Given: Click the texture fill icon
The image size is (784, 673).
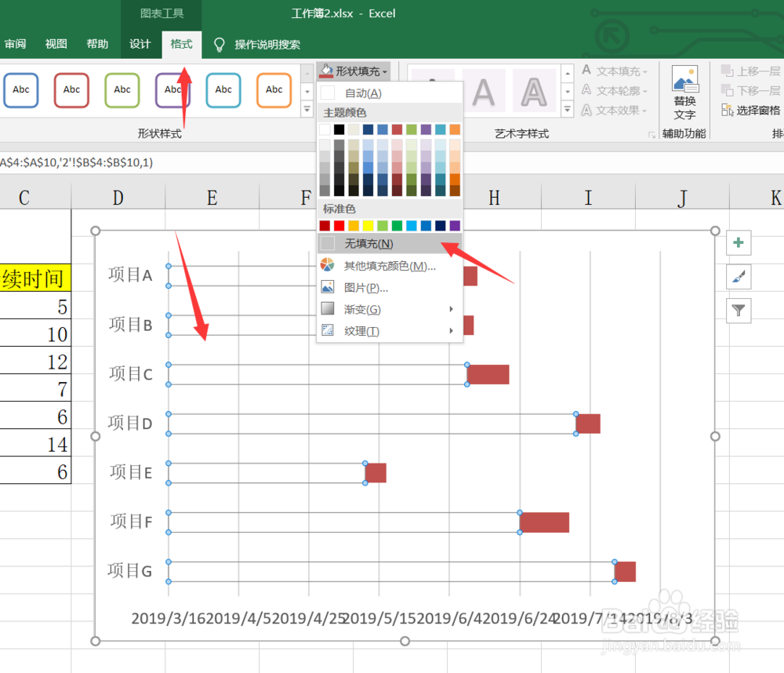Looking at the screenshot, I should pyautogui.click(x=328, y=329).
